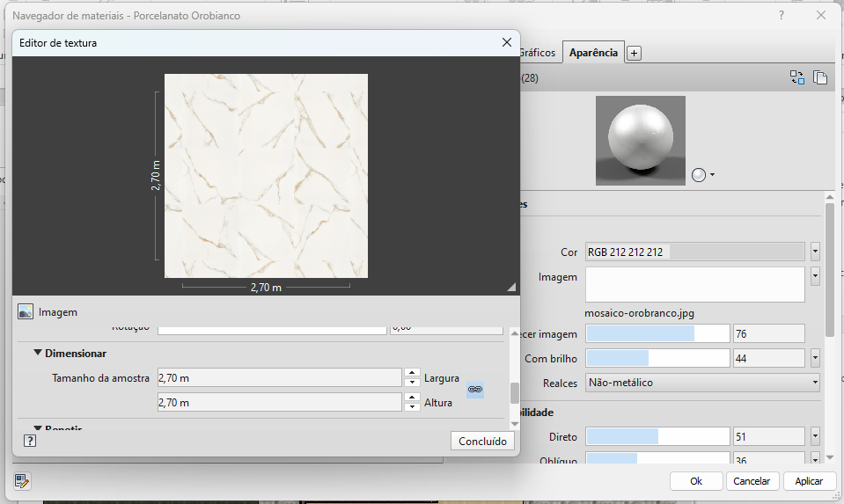This screenshot has width=844, height=504.
Task: Click the texture editor properties scrollbar thumb
Action: pyautogui.click(x=514, y=392)
